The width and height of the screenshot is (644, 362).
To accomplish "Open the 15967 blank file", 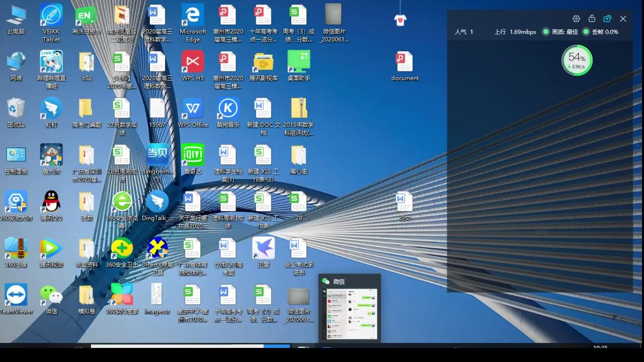I will (x=157, y=113).
